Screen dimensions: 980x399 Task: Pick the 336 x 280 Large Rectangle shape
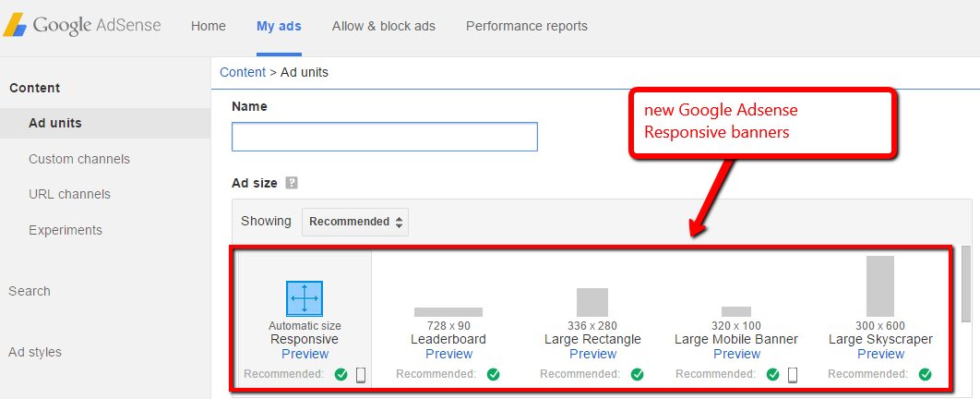coord(592,302)
